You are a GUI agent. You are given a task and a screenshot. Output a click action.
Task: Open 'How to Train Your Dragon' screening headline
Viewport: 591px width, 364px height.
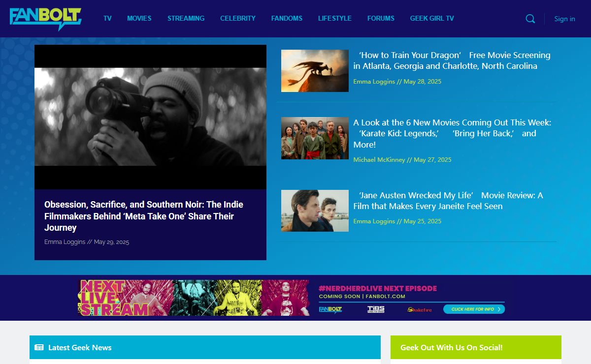point(452,61)
